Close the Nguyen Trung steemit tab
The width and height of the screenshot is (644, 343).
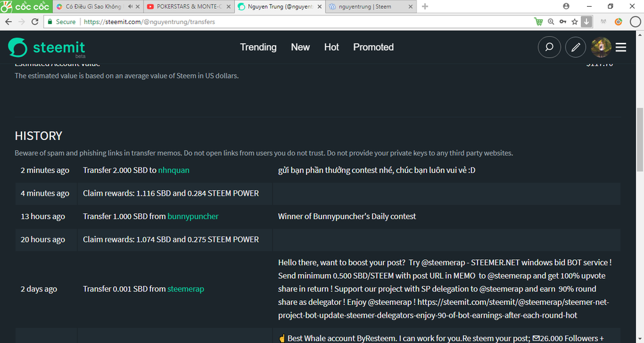point(319,7)
